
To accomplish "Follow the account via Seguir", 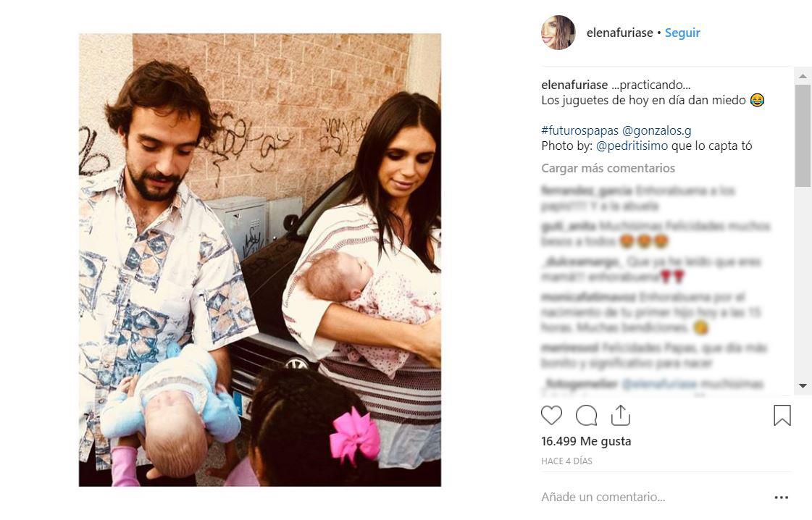I will [x=682, y=33].
